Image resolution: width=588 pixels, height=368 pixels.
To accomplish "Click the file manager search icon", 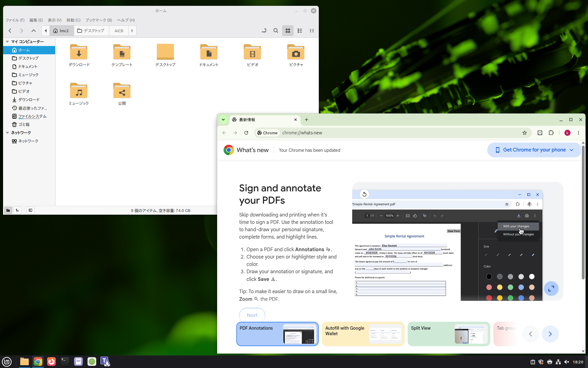I will 276,31.
